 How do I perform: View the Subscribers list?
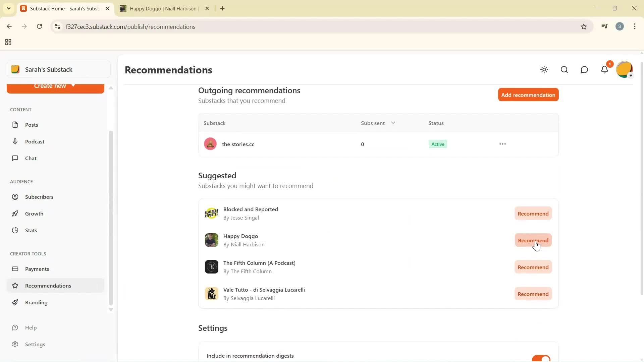point(39,197)
